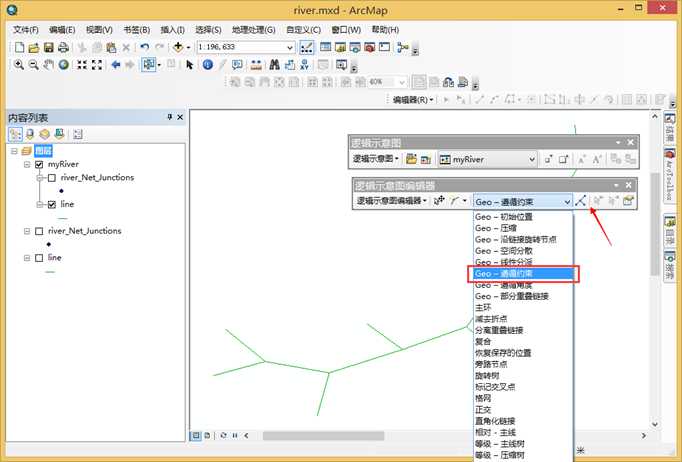Screen dimensions: 682x462
Task: Apply layout algorithm icon next to Geo dropdown
Action: click(x=581, y=201)
